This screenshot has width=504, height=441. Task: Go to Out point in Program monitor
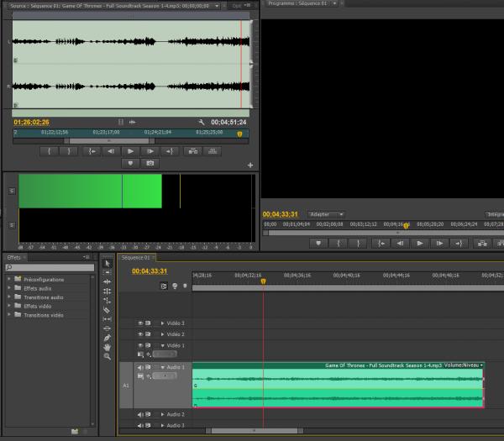click(x=459, y=244)
